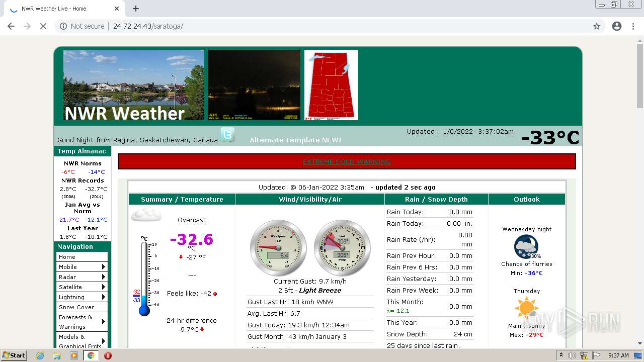This screenshot has width=644, height=362.
Task: Expand the Satellite submenu arrow
Action: pos(104,287)
